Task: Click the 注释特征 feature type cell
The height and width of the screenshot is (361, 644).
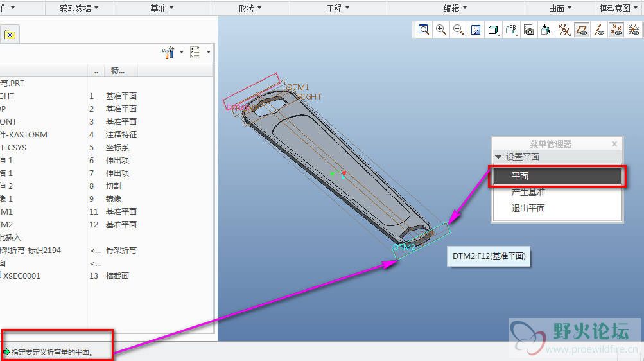Action: 121,135
